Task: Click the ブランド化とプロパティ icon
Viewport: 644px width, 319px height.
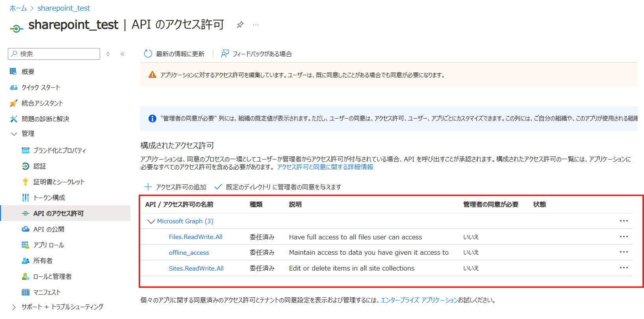Action: coord(26,150)
